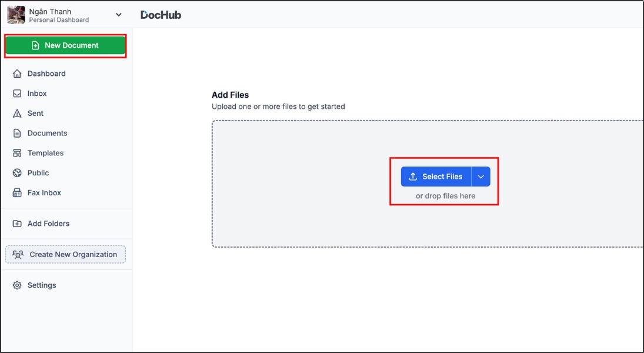
Task: Click the Documents file icon
Action: 17,134
